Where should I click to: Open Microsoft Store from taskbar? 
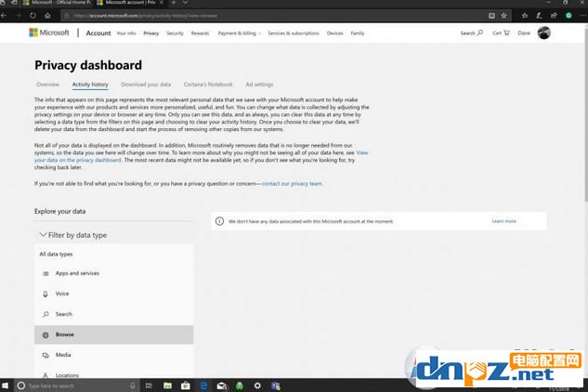point(185,385)
